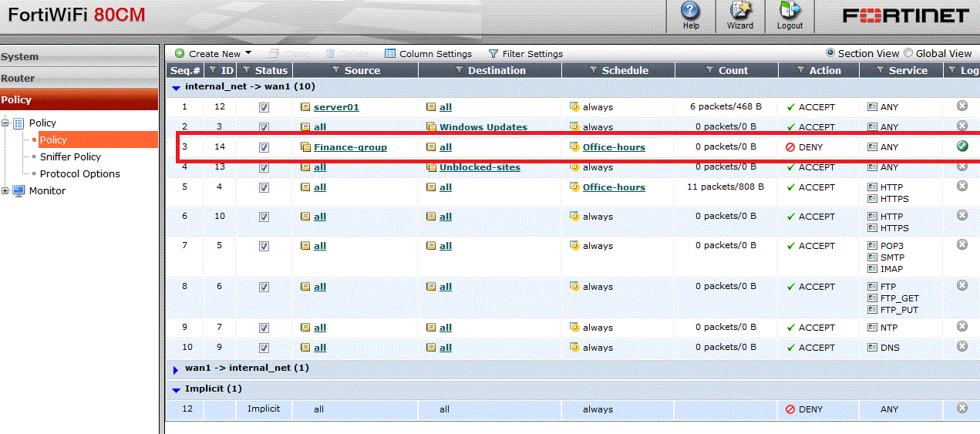The width and height of the screenshot is (980, 434).
Task: Toggle status checkbox for policy ID 6
Action: 264,287
